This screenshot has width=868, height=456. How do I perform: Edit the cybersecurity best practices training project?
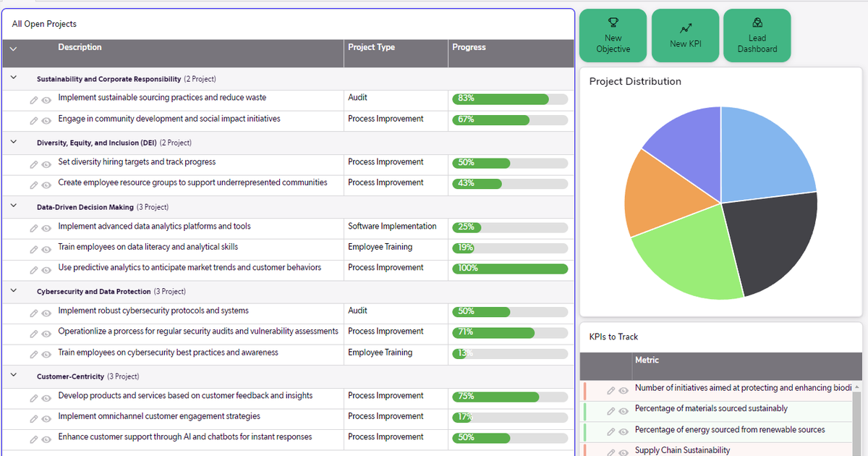[x=33, y=355]
